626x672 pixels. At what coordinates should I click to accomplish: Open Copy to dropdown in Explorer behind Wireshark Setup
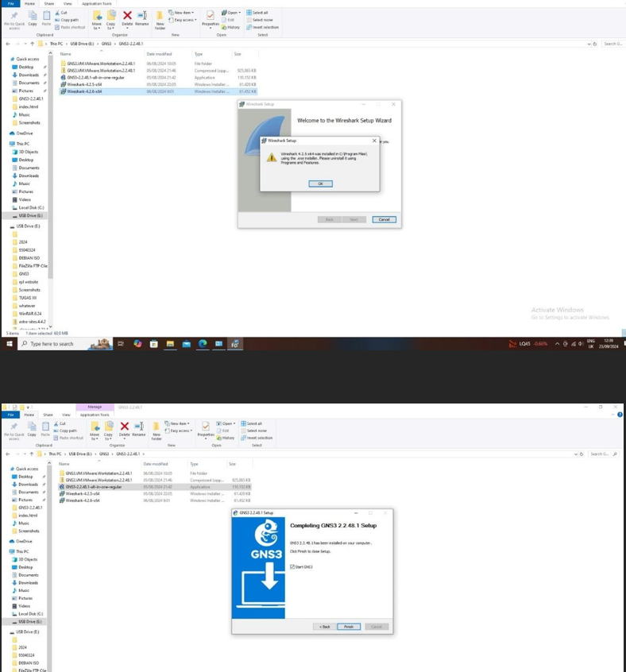click(x=111, y=20)
